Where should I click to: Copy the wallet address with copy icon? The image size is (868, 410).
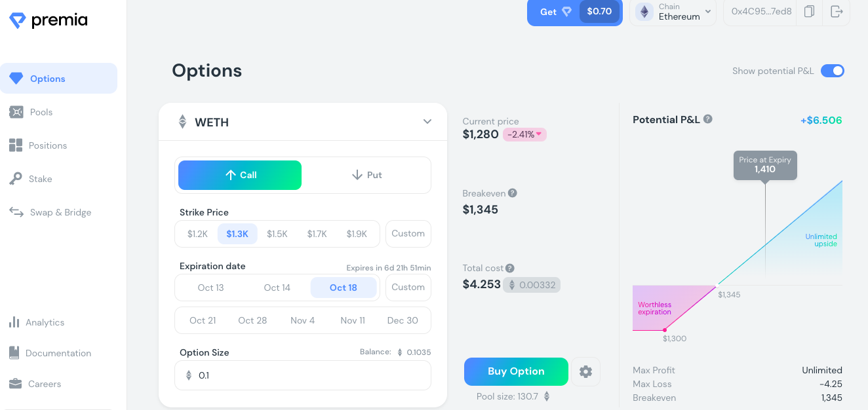(809, 11)
